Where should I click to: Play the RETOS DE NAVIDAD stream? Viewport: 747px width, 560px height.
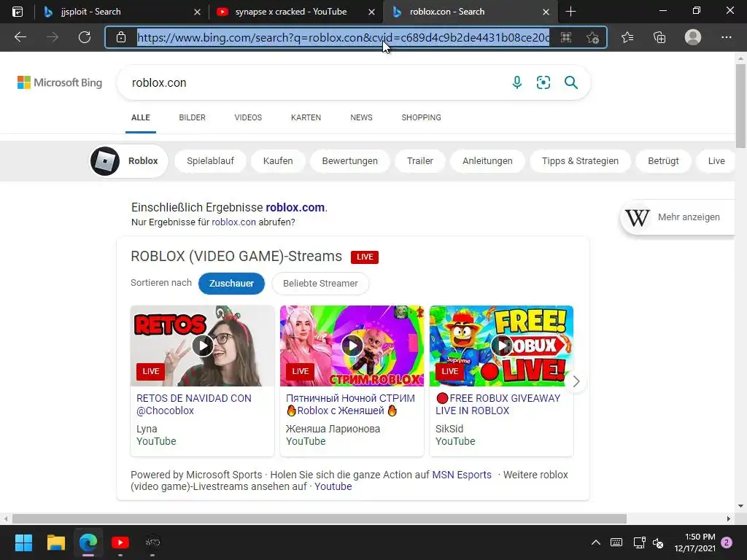pos(203,346)
